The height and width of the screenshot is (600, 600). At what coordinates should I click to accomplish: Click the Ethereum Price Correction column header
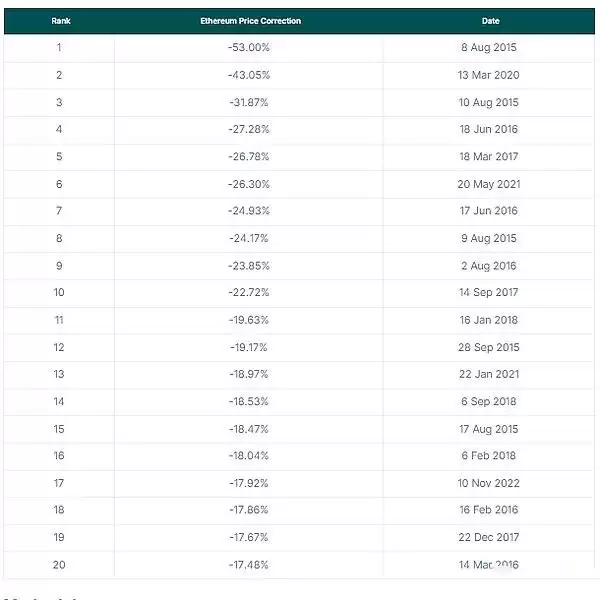[250, 21]
